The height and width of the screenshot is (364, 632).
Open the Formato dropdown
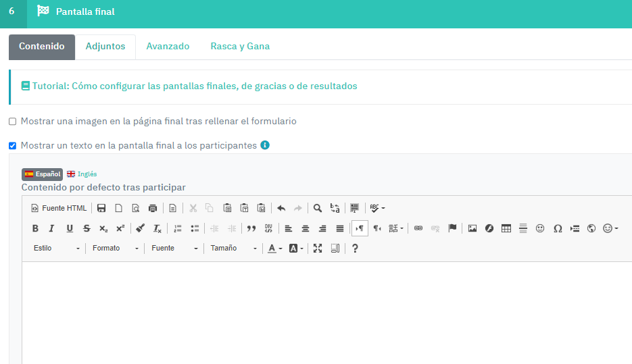(x=116, y=248)
